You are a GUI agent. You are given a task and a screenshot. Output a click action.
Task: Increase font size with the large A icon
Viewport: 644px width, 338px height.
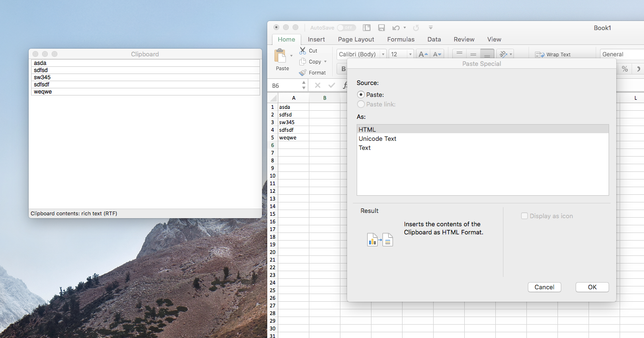pyautogui.click(x=423, y=54)
